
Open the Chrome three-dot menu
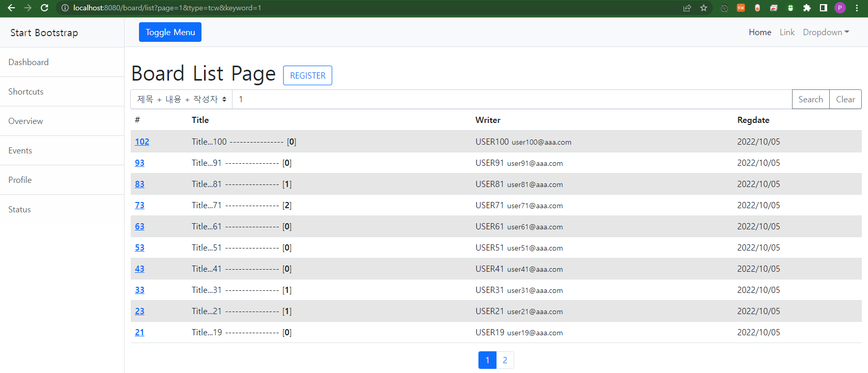click(x=857, y=8)
